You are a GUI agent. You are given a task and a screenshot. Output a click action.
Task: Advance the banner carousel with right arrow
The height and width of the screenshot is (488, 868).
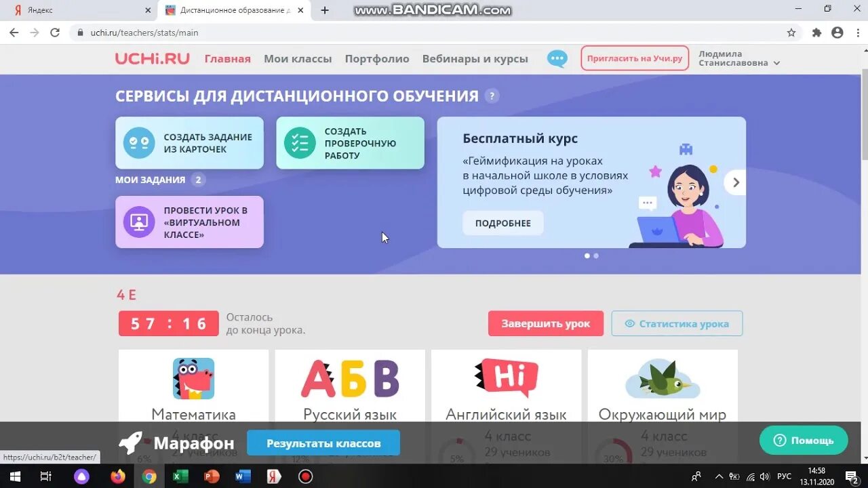pyautogui.click(x=736, y=182)
